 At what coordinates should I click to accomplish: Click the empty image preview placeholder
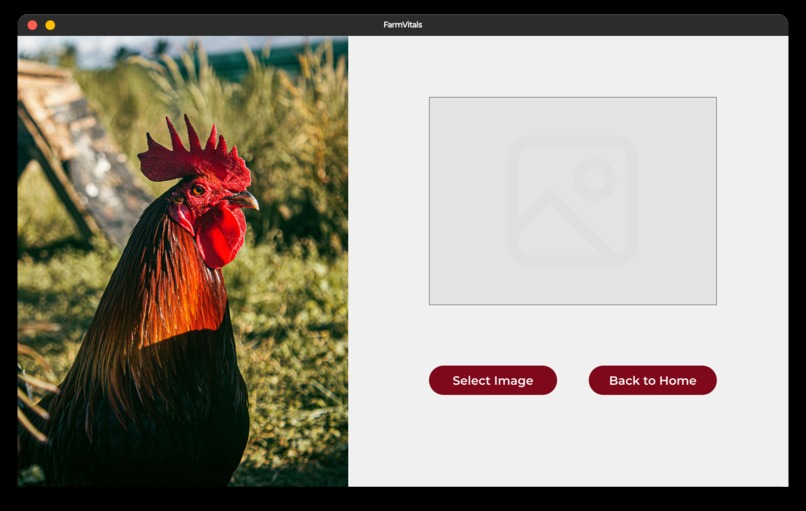[573, 201]
